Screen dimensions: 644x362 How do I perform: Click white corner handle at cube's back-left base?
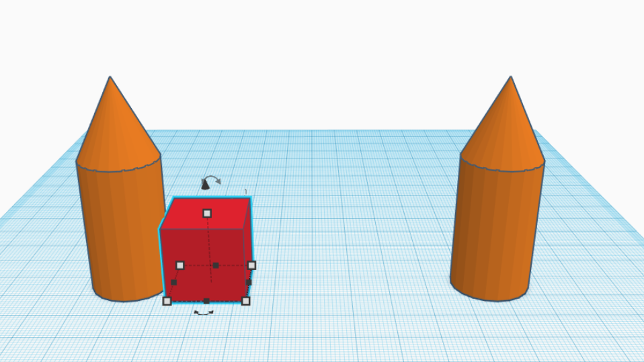click(x=180, y=265)
